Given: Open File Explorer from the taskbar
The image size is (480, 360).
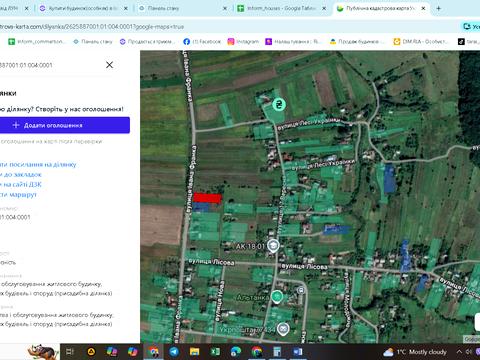Looking at the screenshot, I should point(194,352).
